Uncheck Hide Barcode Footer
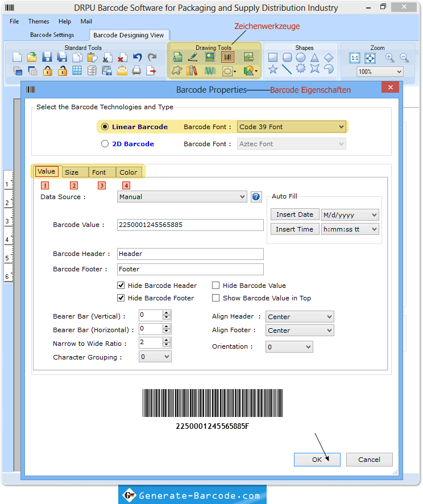Image resolution: width=423 pixels, height=504 pixels. coord(121,298)
